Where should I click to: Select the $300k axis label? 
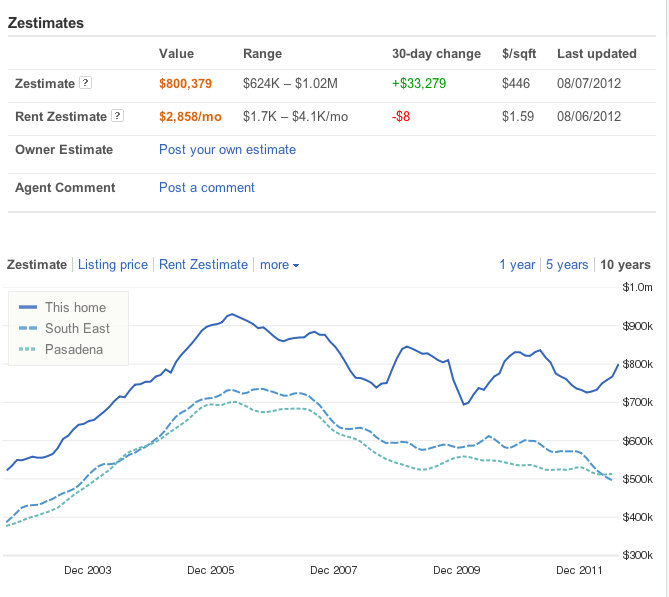pyautogui.click(x=637, y=555)
